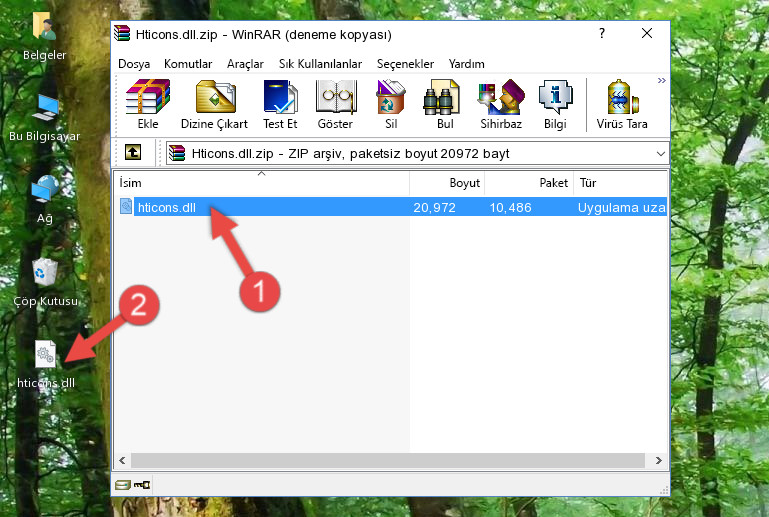769x517 pixels.
Task: Go up one folder level
Action: tap(133, 153)
